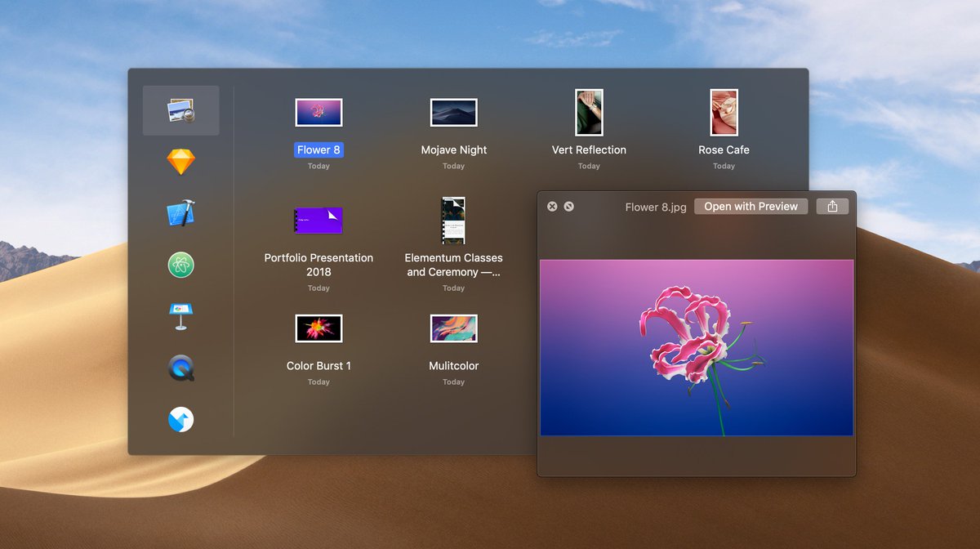Click the share icon in Quick Look window
This screenshot has width=980, height=549.
point(832,207)
